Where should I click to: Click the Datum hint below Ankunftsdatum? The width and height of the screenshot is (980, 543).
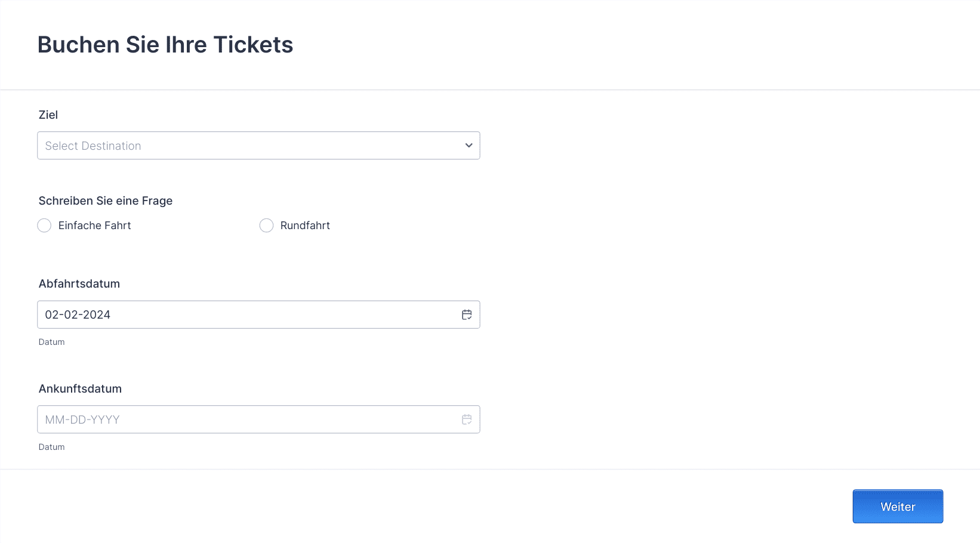(x=51, y=447)
